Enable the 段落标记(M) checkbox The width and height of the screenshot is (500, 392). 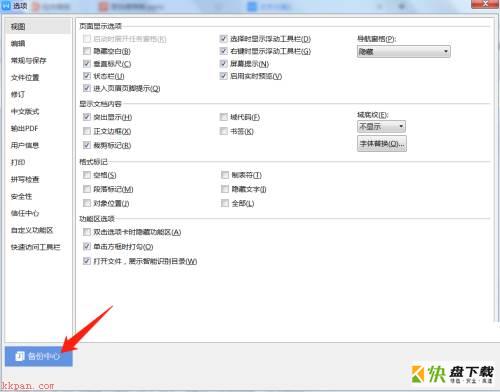coord(87,189)
